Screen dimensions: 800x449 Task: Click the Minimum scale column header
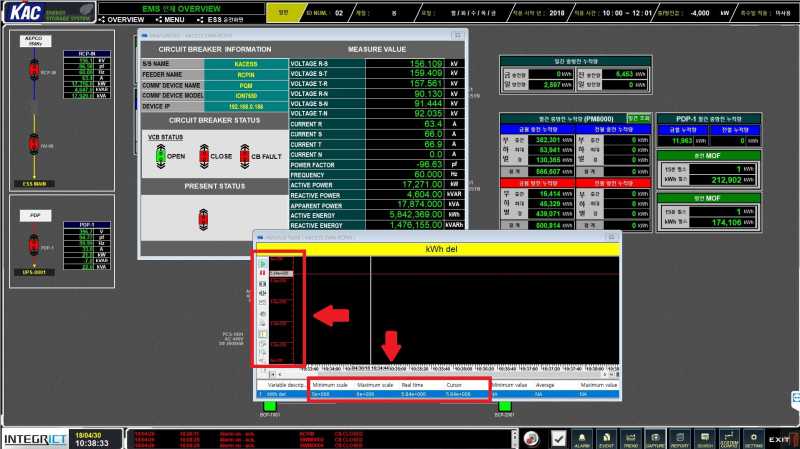pos(330,385)
